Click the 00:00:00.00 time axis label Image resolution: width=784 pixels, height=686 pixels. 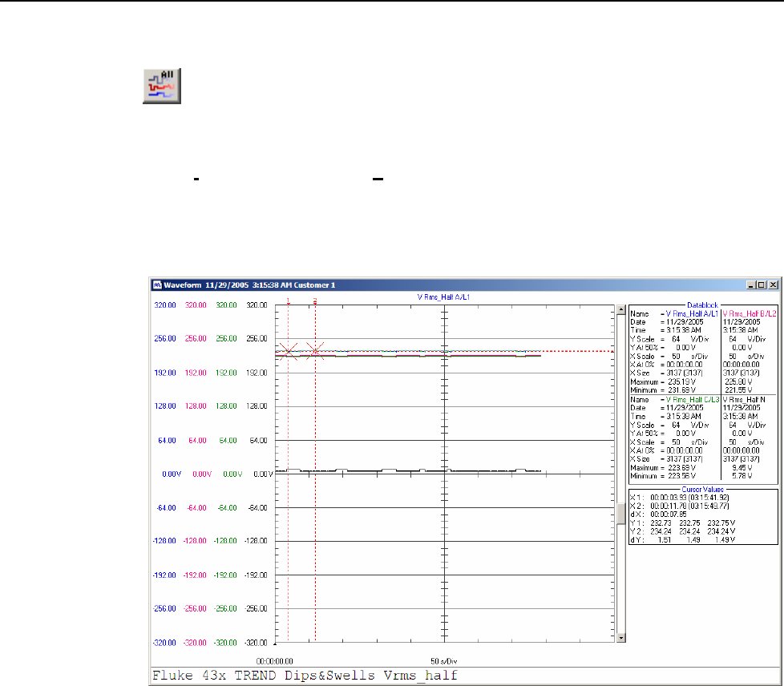click(x=274, y=661)
